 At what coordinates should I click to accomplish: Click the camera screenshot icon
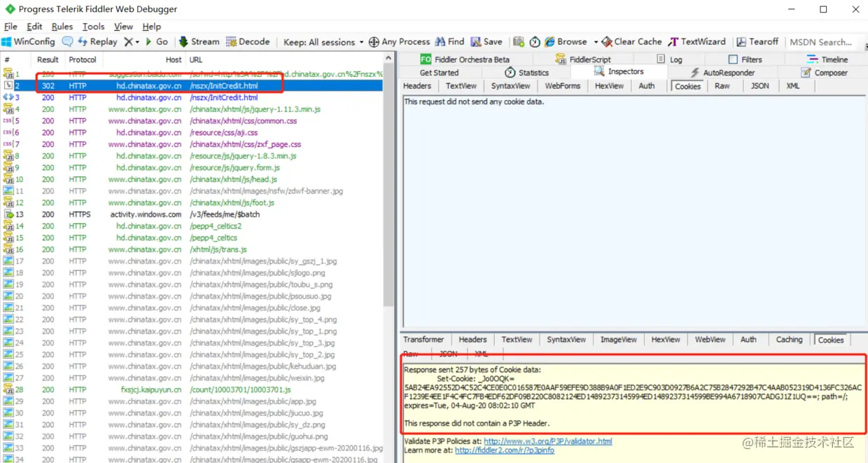click(519, 42)
